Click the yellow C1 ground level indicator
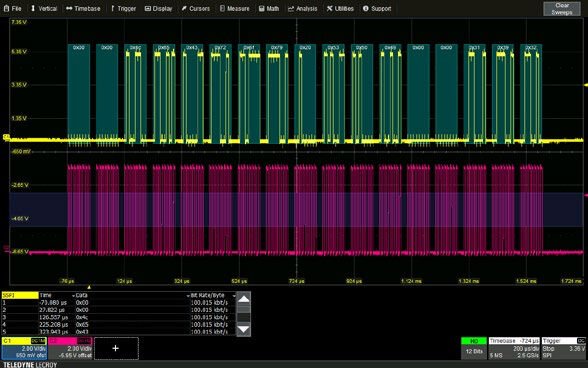Image resolution: width=588 pixels, height=368 pixels. tap(6, 137)
